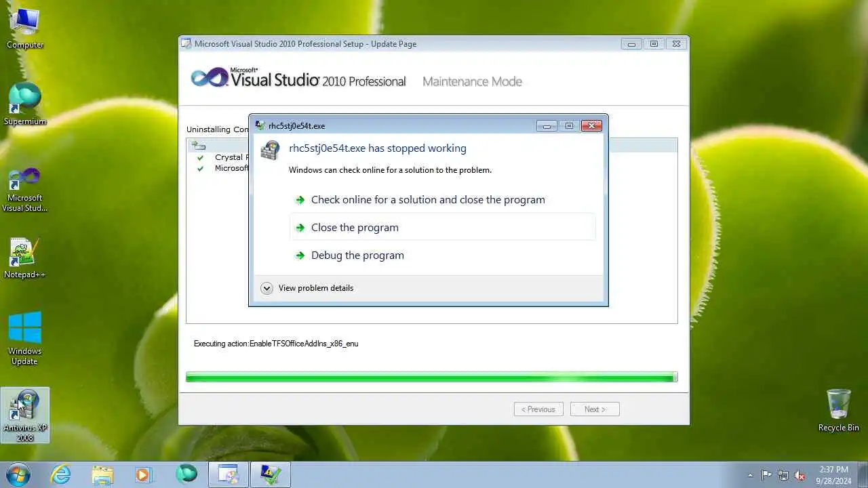Click the green checkmark beside Crystal
This screenshot has width=868, height=488.
click(200, 157)
